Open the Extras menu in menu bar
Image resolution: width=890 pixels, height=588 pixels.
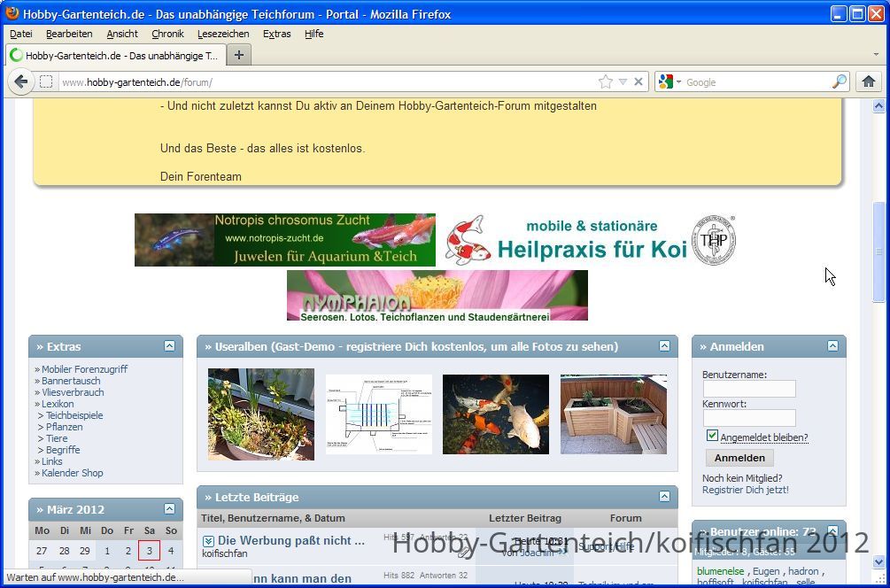[x=277, y=34]
